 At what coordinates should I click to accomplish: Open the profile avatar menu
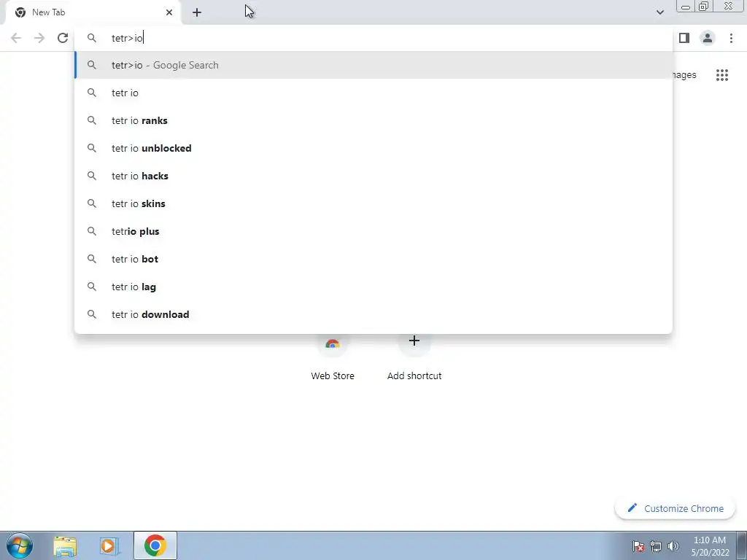(708, 38)
